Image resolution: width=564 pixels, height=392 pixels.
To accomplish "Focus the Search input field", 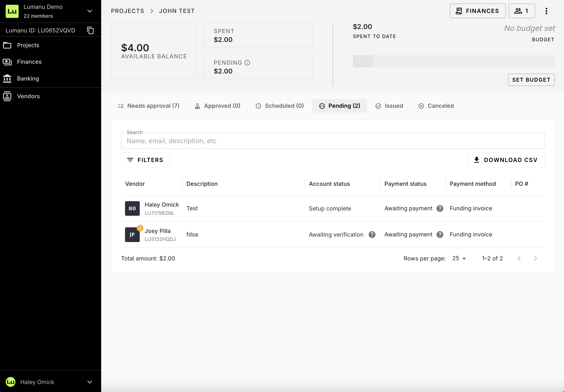I will tap(332, 141).
